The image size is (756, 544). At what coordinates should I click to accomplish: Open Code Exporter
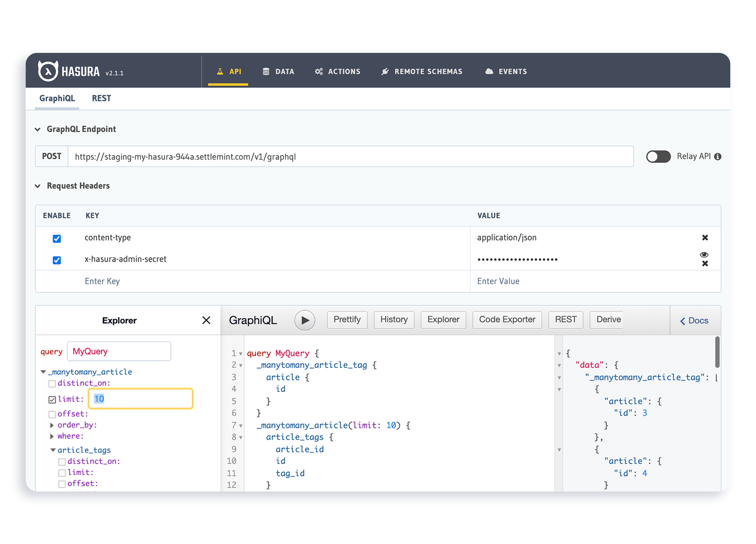[507, 320]
